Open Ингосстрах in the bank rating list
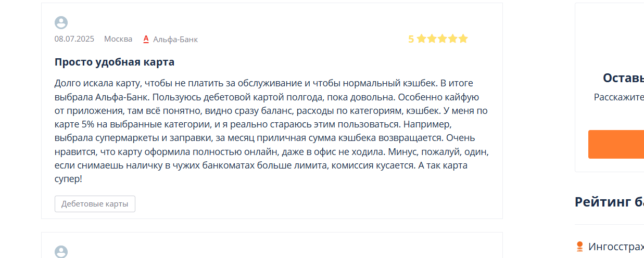This screenshot has width=644, height=258. [x=616, y=247]
